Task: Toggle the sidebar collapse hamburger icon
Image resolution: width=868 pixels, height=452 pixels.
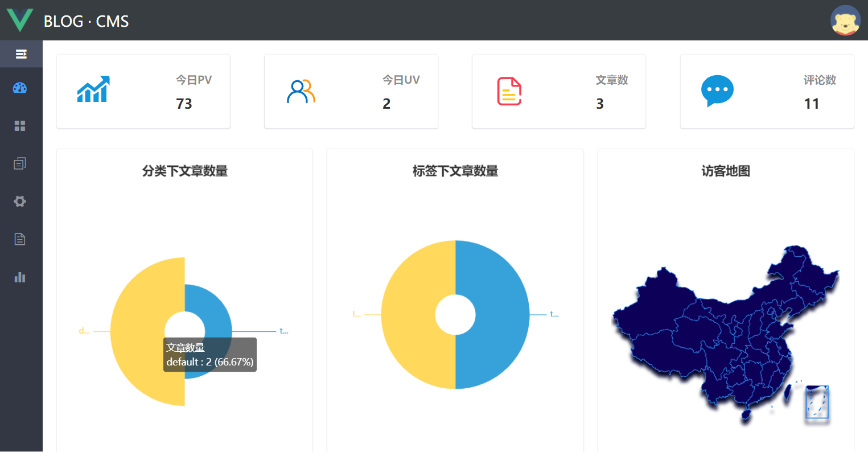Action: (x=21, y=54)
